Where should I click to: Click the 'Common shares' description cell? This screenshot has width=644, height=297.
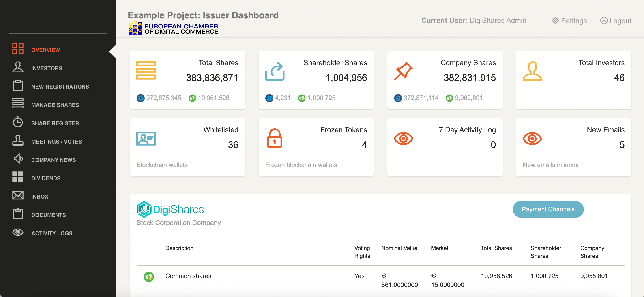point(188,276)
